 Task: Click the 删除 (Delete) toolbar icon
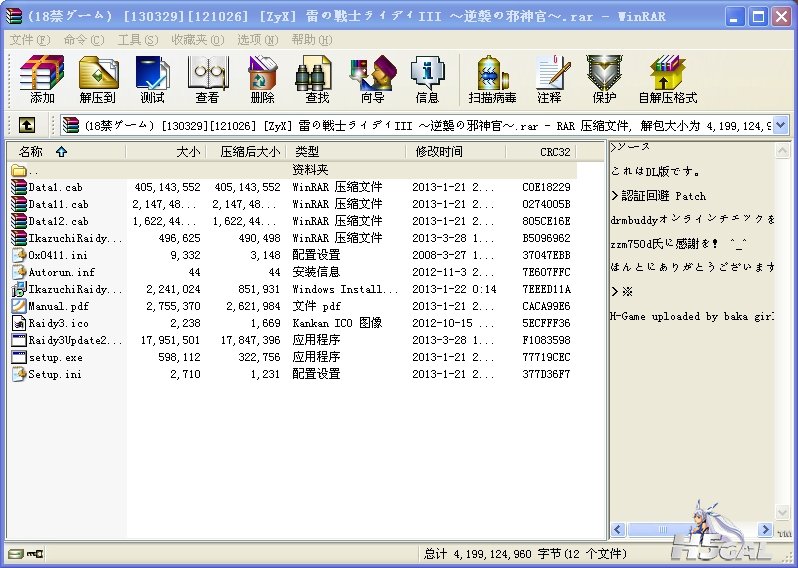point(262,79)
